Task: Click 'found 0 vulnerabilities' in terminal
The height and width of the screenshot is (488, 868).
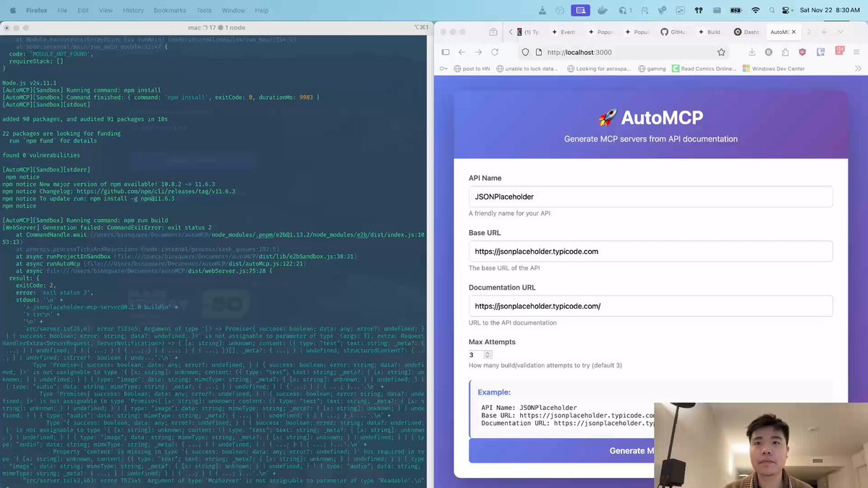Action: click(41, 155)
